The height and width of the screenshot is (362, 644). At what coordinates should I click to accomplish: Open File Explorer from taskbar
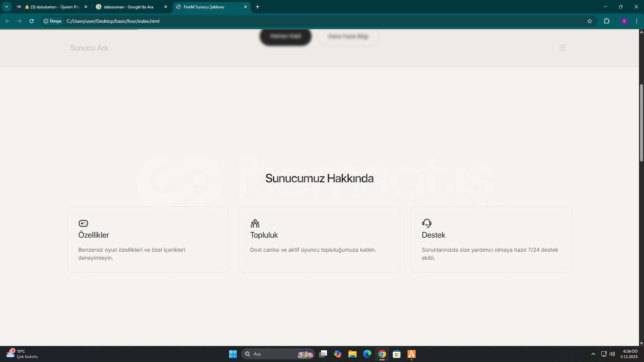352,354
